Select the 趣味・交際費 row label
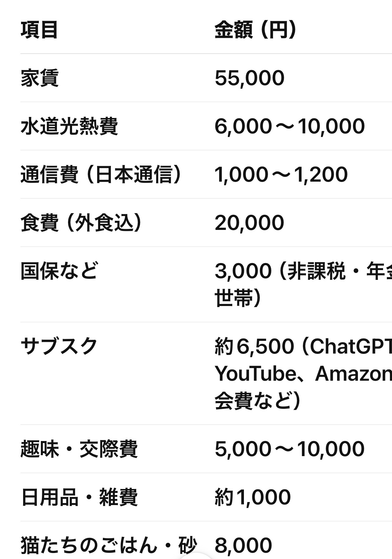Viewport: 392px width, 559px height. 79,449
